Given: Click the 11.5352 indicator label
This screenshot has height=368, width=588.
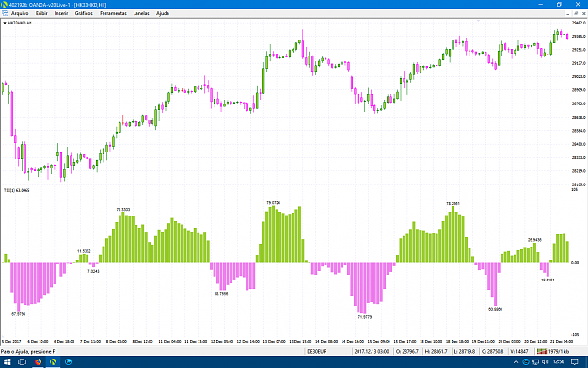Looking at the screenshot, I should [84, 251].
